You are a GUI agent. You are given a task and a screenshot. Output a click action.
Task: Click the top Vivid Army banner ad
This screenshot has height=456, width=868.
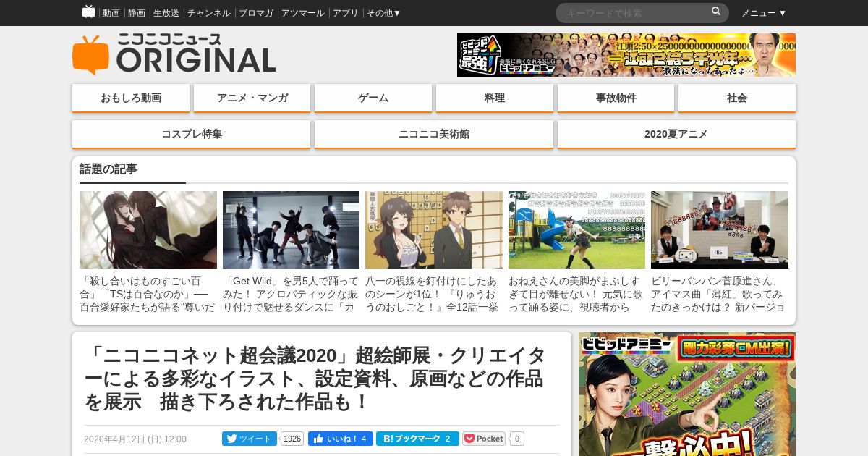[x=626, y=55]
